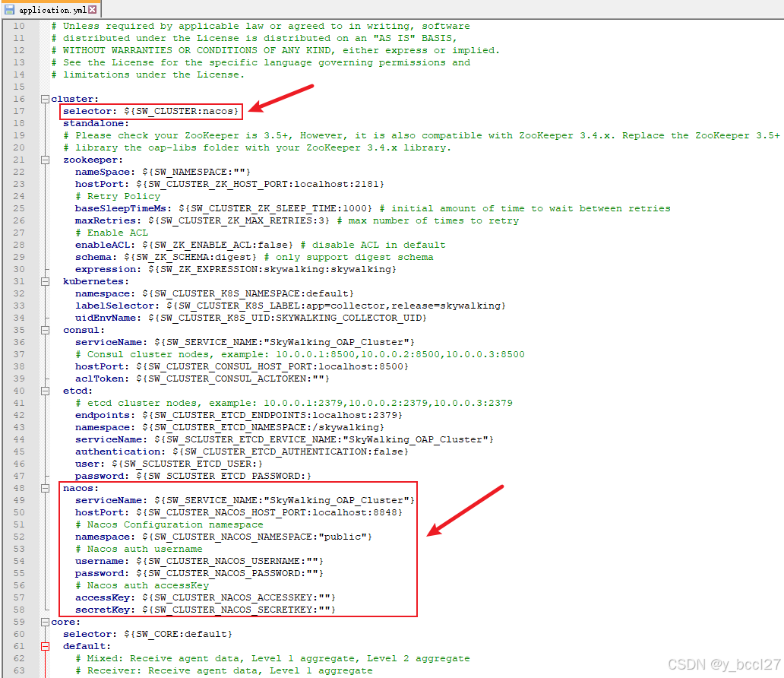
Task: Click the 'authentication' key
Action: (118, 451)
